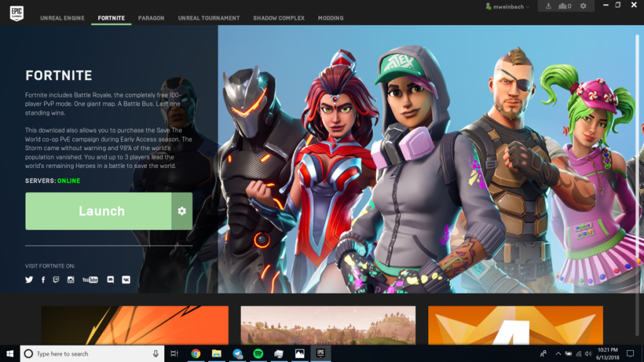Open Fortnite's Instagram page
The image size is (644, 362).
coord(70,280)
